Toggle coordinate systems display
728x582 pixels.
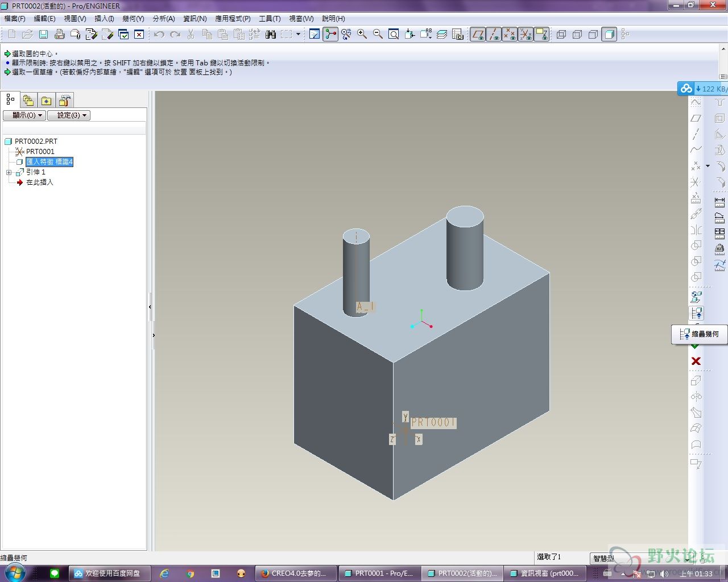click(526, 35)
